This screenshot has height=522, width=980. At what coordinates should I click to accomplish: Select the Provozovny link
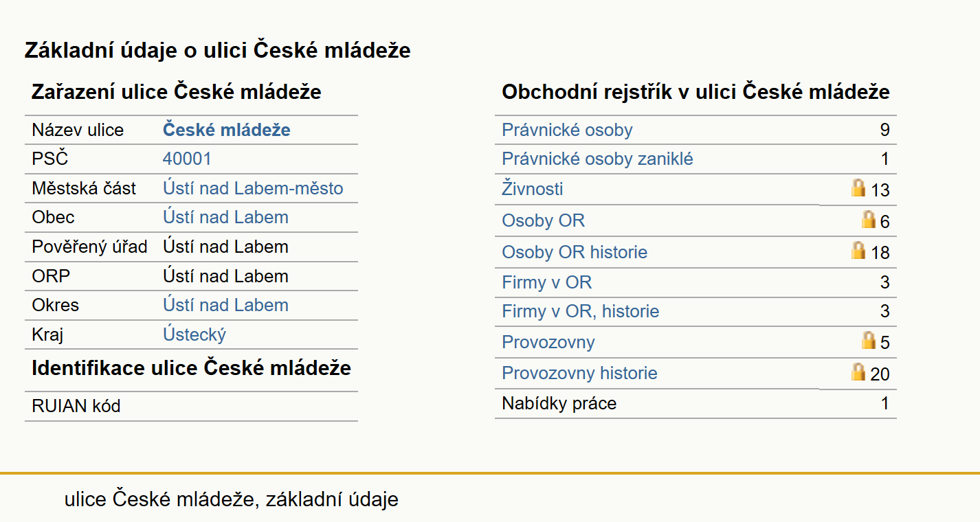(x=548, y=343)
